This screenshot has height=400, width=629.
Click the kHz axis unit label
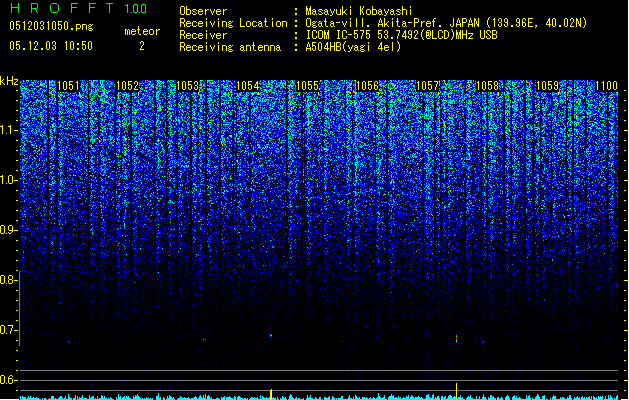tap(9, 81)
